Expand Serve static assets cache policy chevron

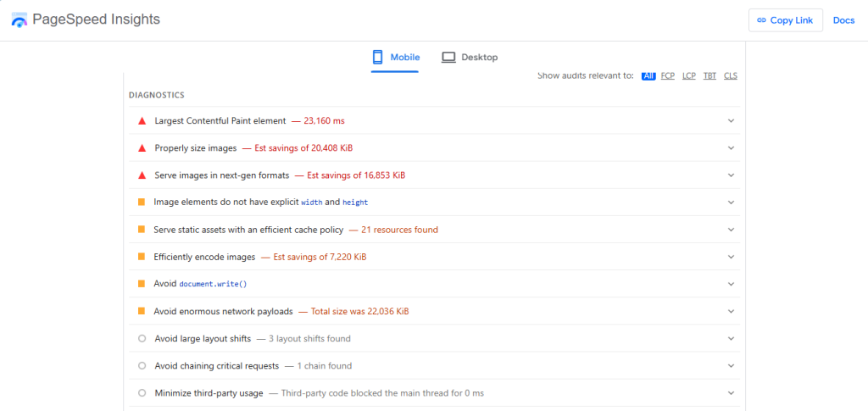(x=731, y=230)
